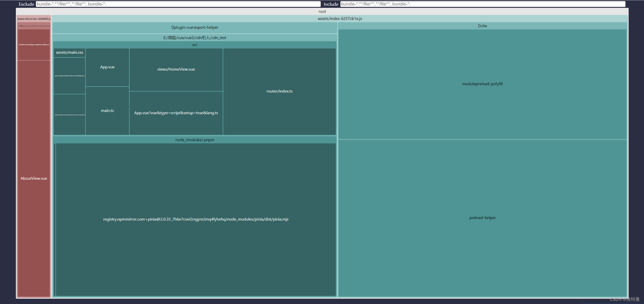The height and width of the screenshot is (304, 644).
Task: Click the root header bar of the treemap
Action: 322,11
